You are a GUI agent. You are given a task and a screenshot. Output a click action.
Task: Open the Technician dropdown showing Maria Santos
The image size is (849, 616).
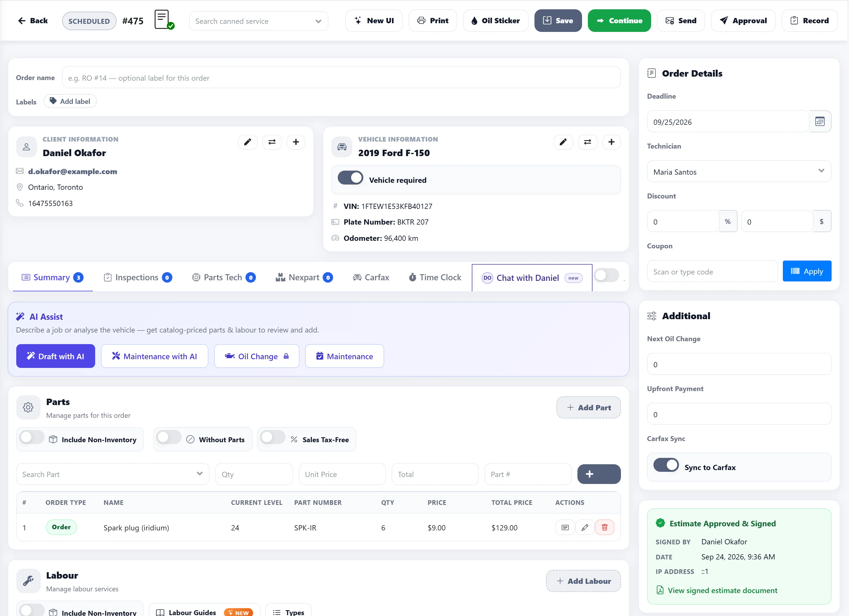tap(739, 172)
